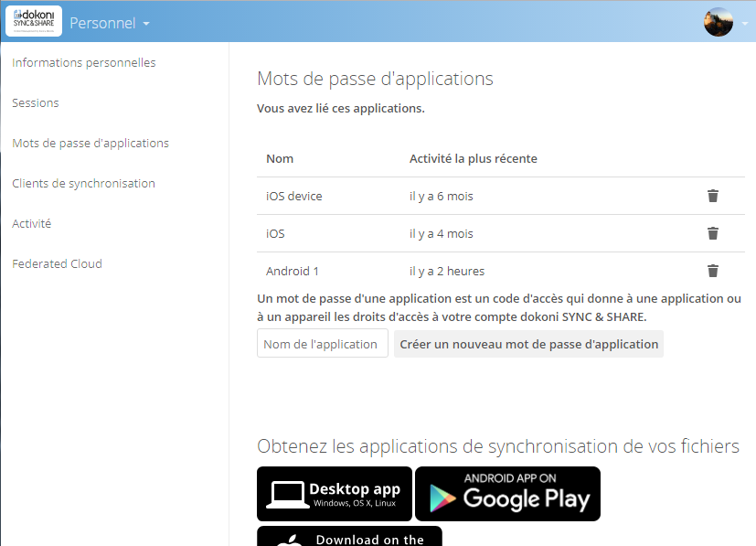Click Créer un nouveau mot de passe d'application
This screenshot has width=756, height=546.
528,344
